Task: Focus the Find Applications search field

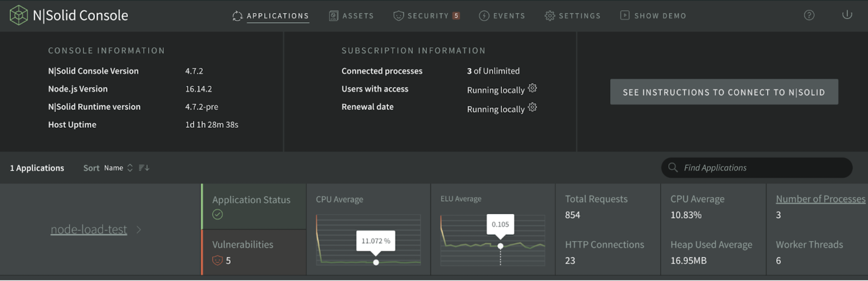Action: [x=757, y=168]
